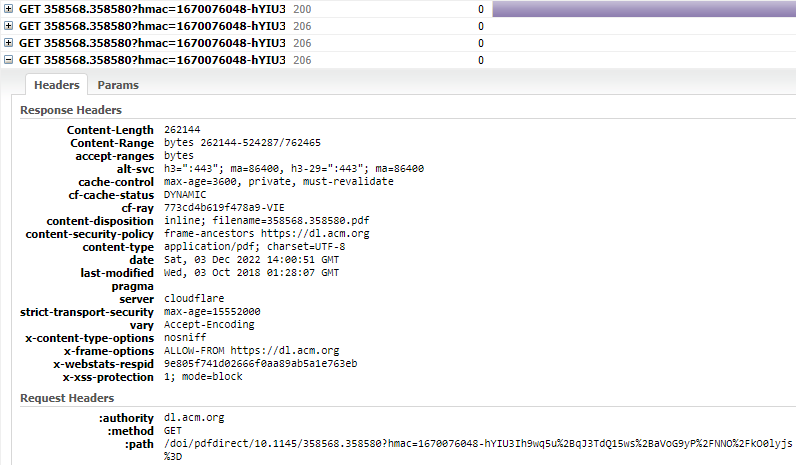Click the Response Headers section heading
796x465 pixels.
click(71, 110)
